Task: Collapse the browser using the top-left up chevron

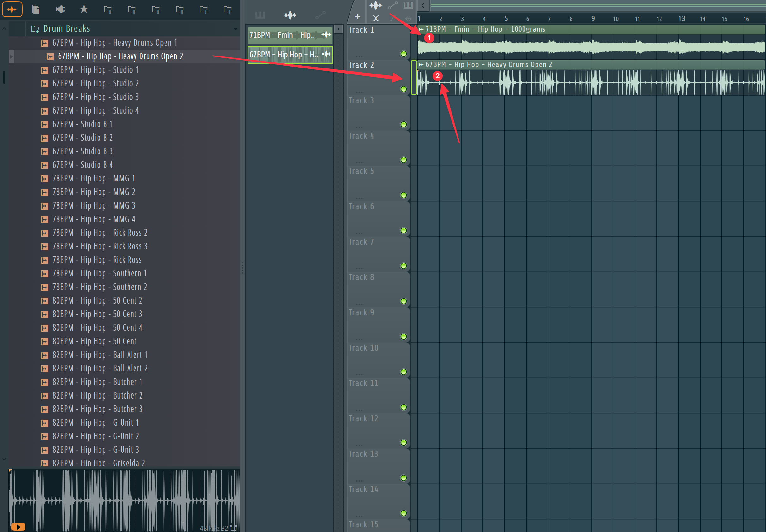Action: [x=4, y=29]
